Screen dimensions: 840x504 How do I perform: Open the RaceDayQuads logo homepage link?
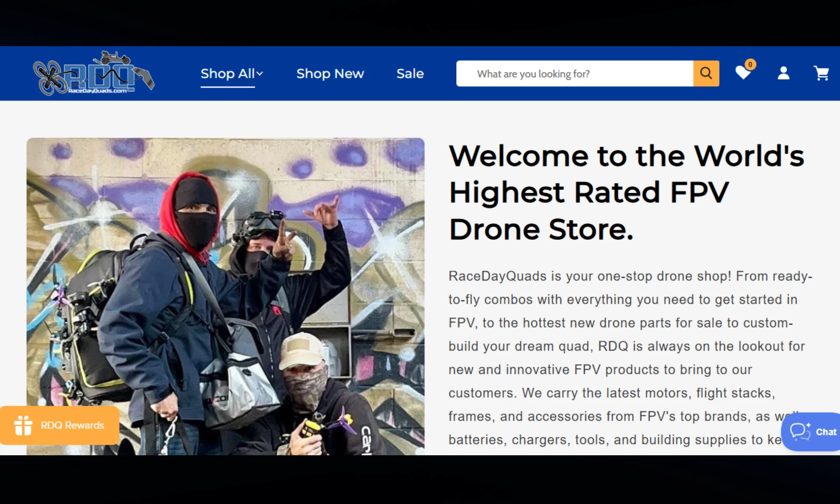pyautogui.click(x=94, y=73)
